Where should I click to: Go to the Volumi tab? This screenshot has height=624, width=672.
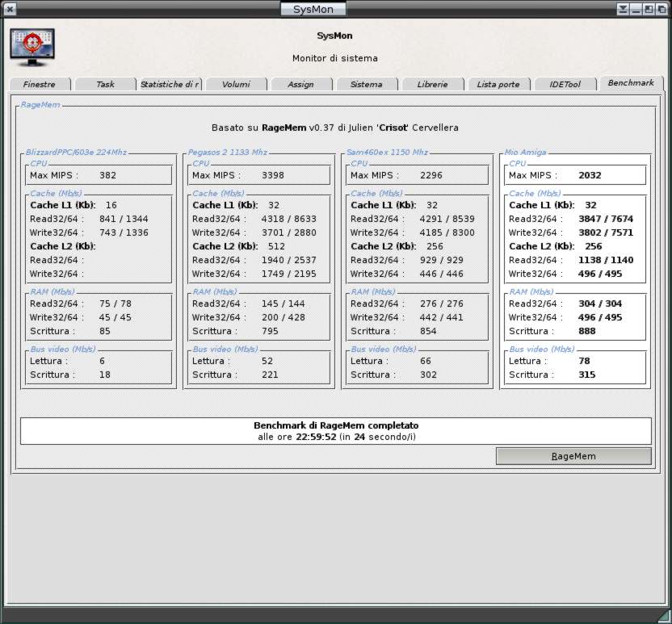(x=236, y=84)
